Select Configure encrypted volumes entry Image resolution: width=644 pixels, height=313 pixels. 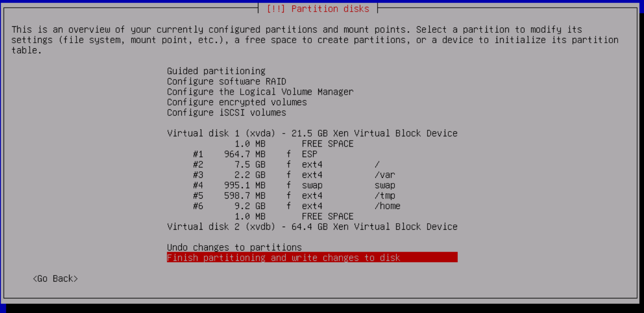pyautogui.click(x=237, y=102)
